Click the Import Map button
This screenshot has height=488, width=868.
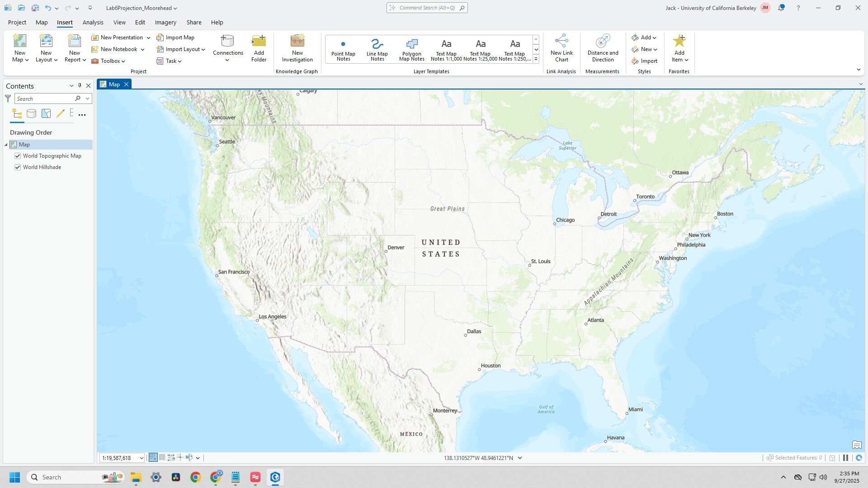pos(175,38)
